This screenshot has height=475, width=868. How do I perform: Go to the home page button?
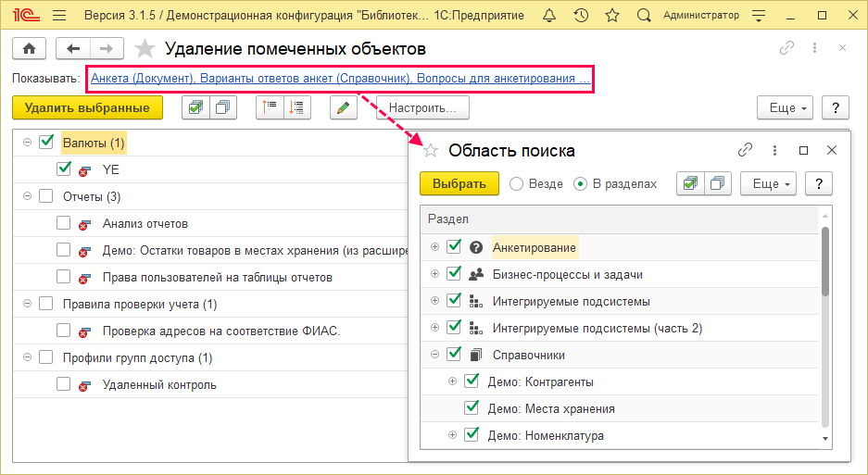point(30,49)
